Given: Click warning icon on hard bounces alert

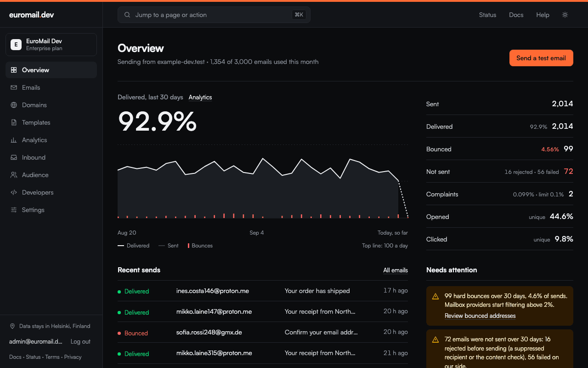Looking at the screenshot, I should tap(435, 296).
